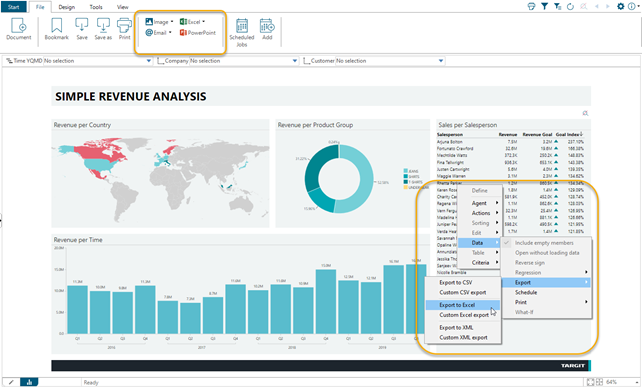Screen dimensions: 642x388
Task: Switch to chart view icon in status bar
Action: click(29, 382)
